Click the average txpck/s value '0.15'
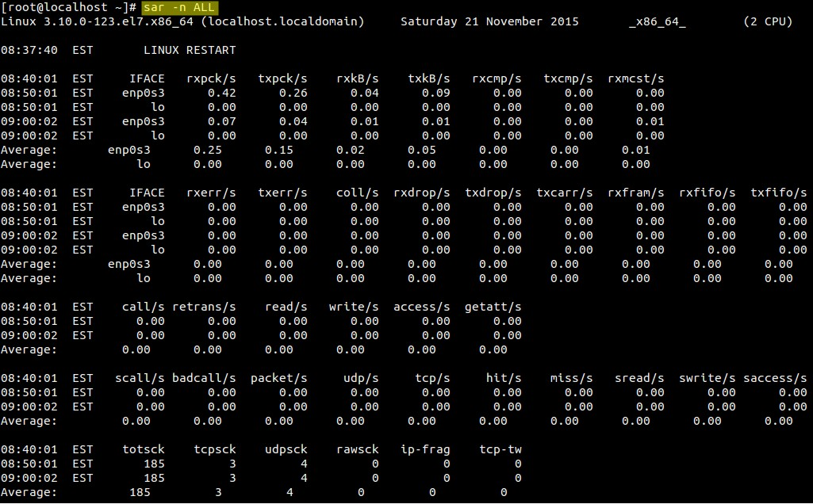This screenshot has height=504, width=813. 279,151
